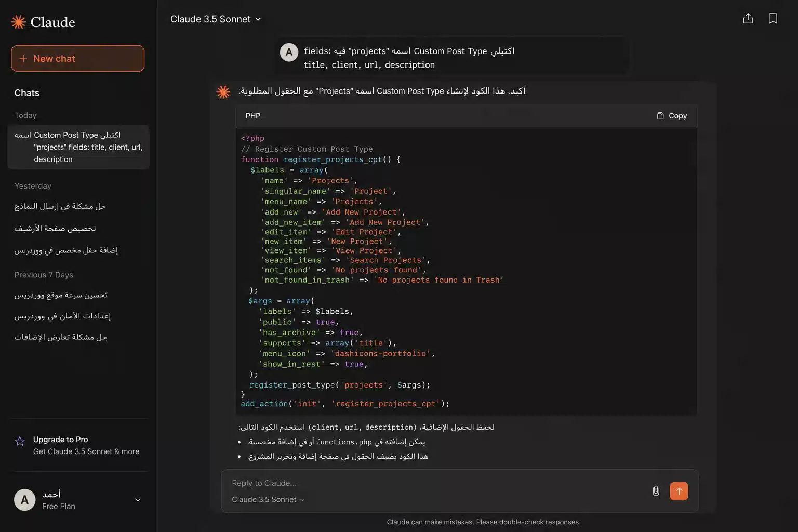Click the Upgrade to Pro link

click(x=61, y=440)
